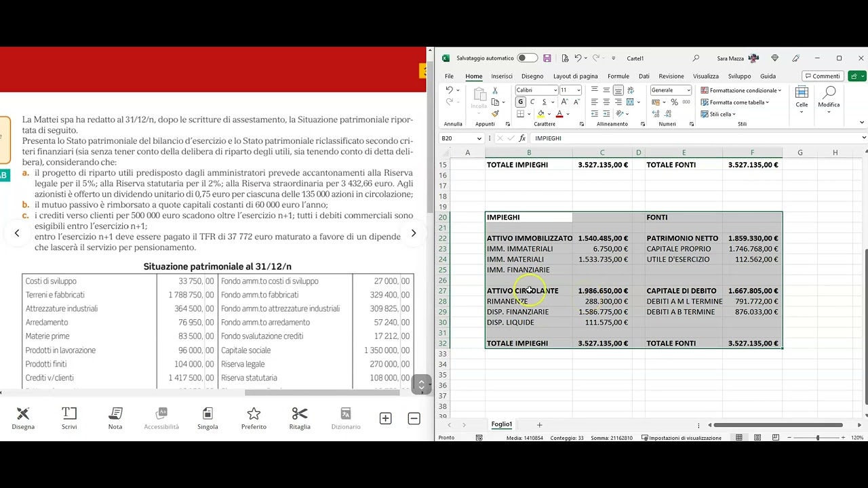
Task: Choose the Scrivi text tool in the reader
Action: [69, 418]
